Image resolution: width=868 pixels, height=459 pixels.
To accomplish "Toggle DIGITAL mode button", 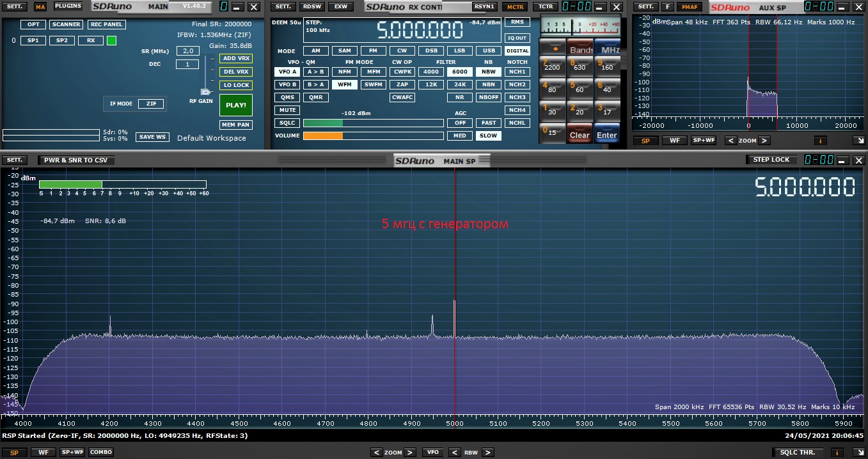I will pyautogui.click(x=517, y=51).
